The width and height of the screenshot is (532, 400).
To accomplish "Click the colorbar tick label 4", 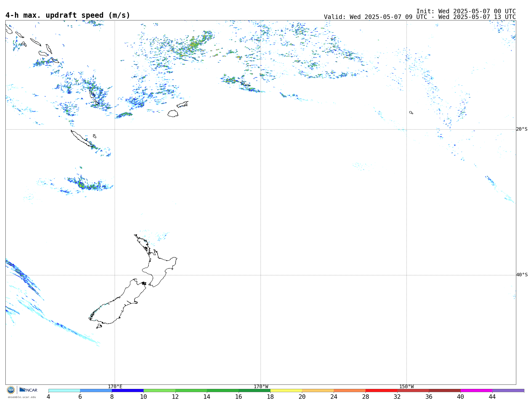I will click(49, 397).
